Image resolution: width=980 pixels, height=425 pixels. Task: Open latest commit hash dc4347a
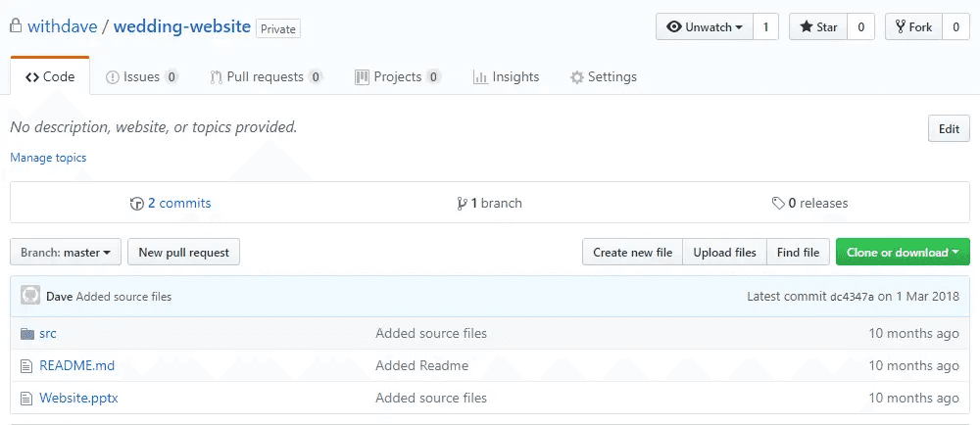[x=852, y=297]
